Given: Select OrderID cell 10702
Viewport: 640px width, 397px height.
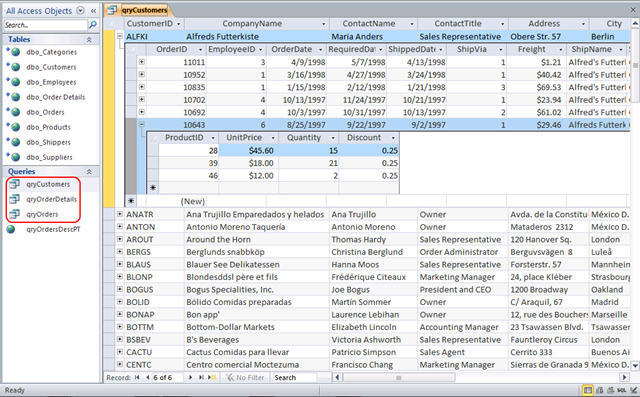Looking at the screenshot, I should point(176,100).
